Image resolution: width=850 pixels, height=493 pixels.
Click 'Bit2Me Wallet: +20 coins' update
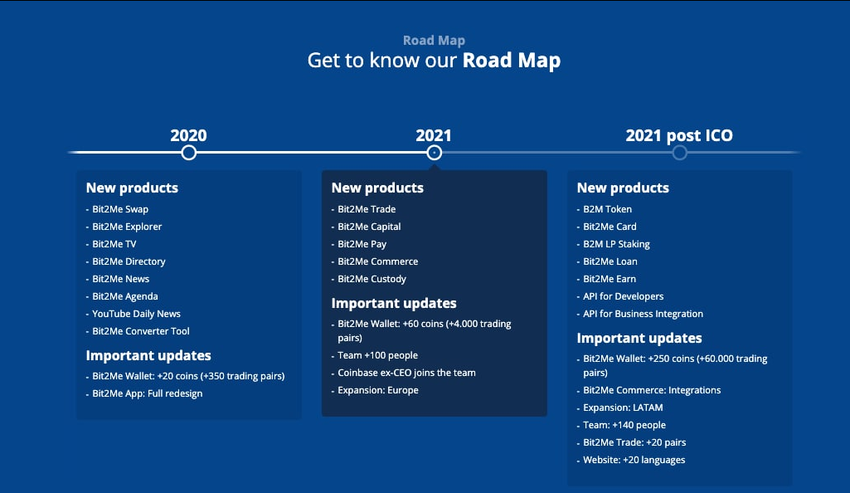[x=188, y=376]
